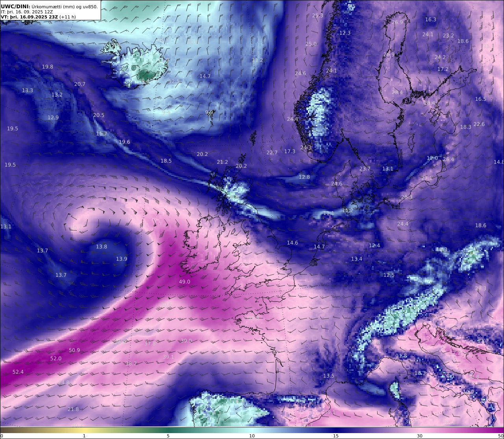Click the '(+11 h)' forecast offset text

pyautogui.click(x=68, y=17)
